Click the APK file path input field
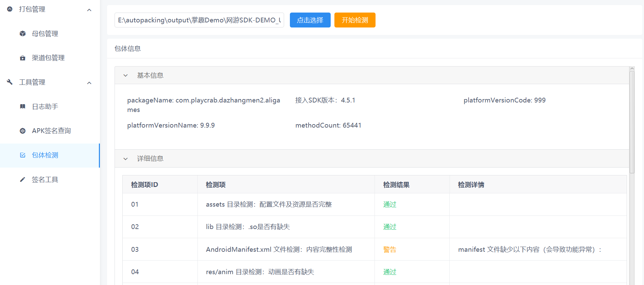The width and height of the screenshot is (644, 285). pos(199,20)
